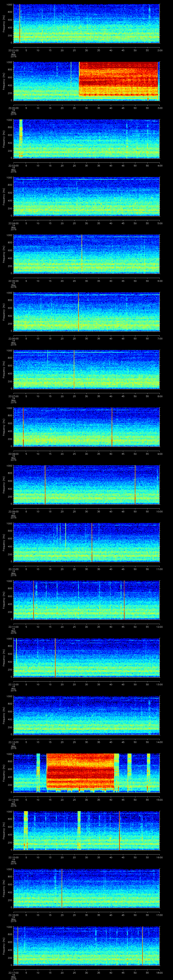Click the red line near 43s in 22:15 spectrogram
173x980 pixels.
point(119,831)
